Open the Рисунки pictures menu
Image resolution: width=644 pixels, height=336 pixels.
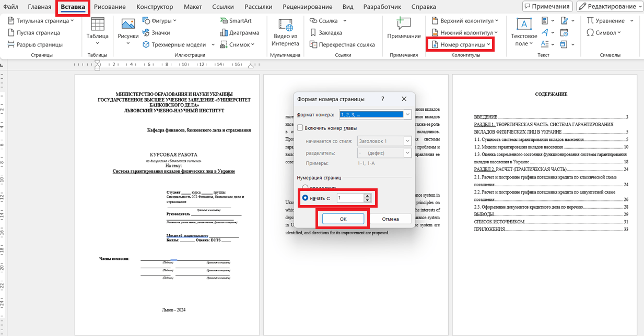pos(128,31)
